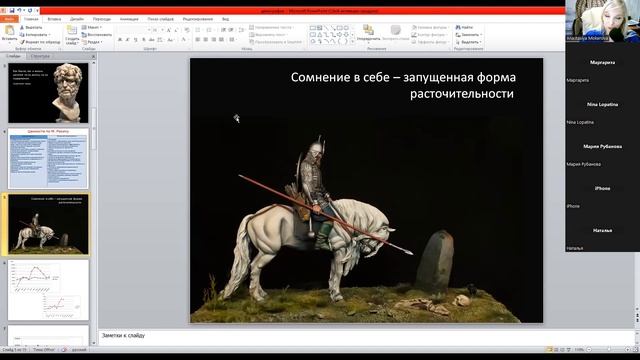Switch to slide sorter view in status bar
Image resolution: width=640 pixels, height=360 pixels.
pyautogui.click(x=556, y=350)
